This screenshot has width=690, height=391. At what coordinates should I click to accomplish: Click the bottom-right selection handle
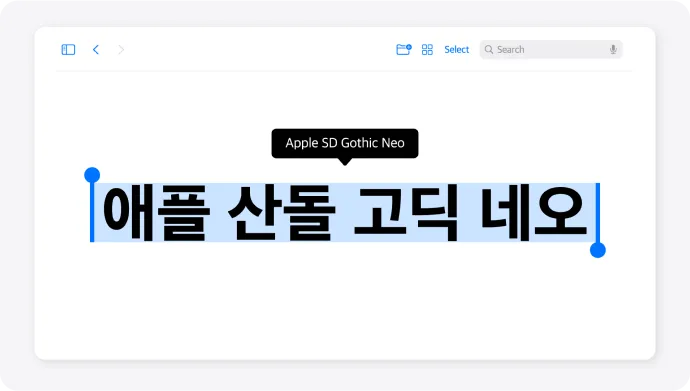[598, 250]
